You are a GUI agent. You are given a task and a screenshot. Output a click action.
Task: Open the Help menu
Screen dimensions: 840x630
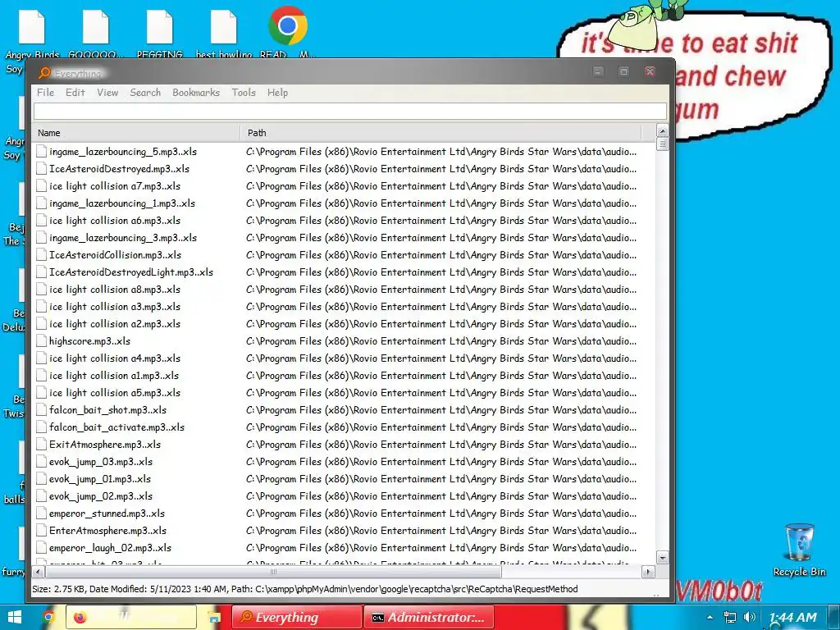coord(277,93)
